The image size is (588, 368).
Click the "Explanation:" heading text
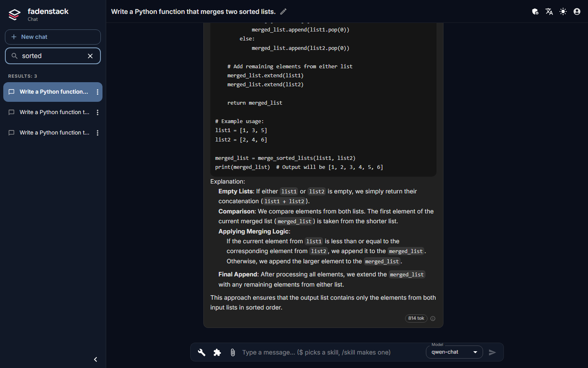pos(227,182)
